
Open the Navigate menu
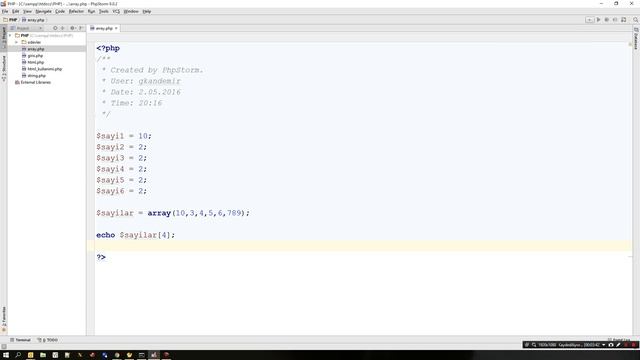point(43,11)
